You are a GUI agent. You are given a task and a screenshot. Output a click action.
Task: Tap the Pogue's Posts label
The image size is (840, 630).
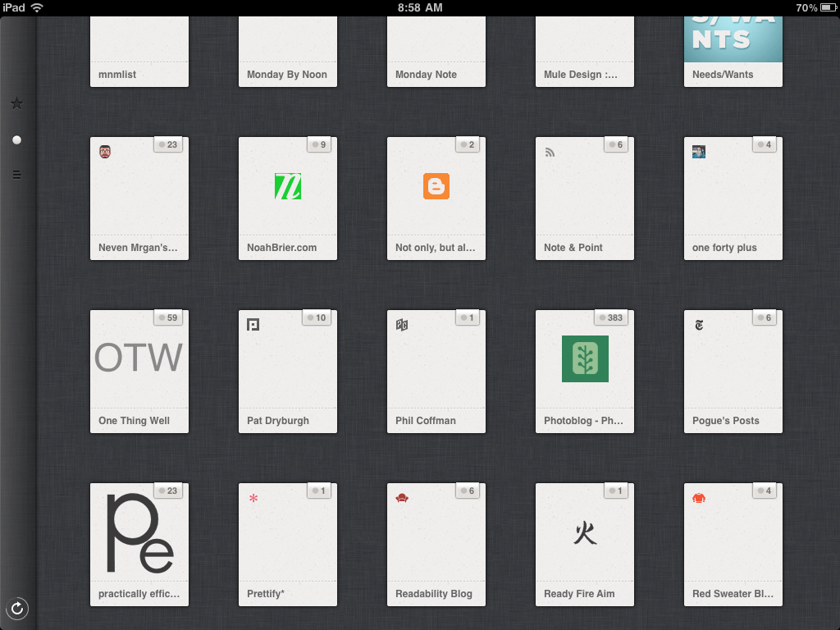click(x=725, y=421)
